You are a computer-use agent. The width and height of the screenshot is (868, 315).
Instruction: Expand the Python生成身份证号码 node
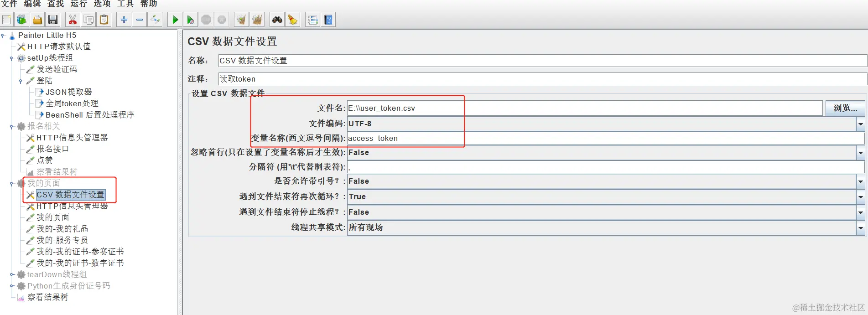tap(12, 286)
